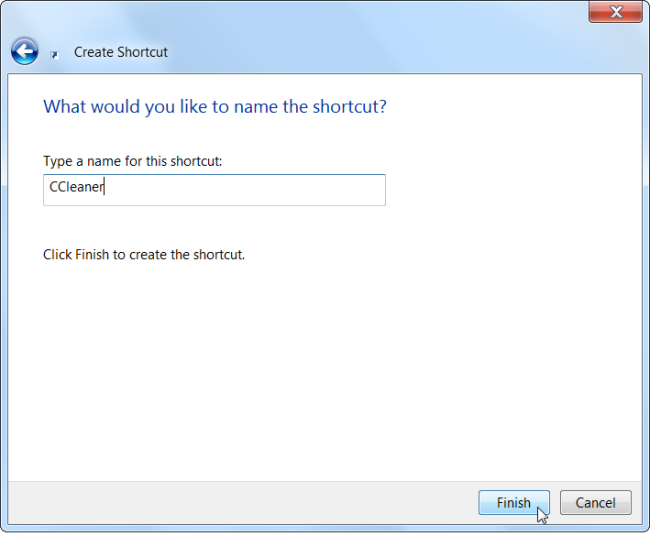Click the "Create Shortcut" window title text
The height and width of the screenshot is (536, 650).
tap(121, 52)
